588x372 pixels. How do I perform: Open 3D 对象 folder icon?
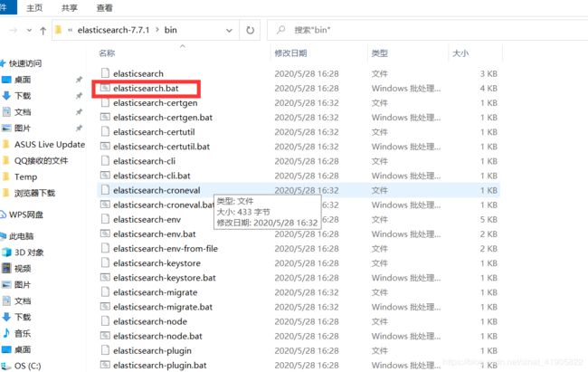pos(6,253)
